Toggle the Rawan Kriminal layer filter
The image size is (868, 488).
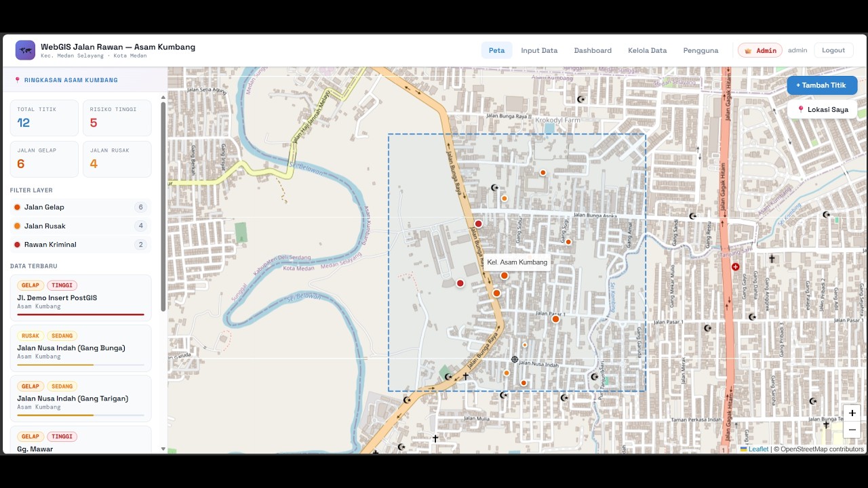[x=80, y=245]
